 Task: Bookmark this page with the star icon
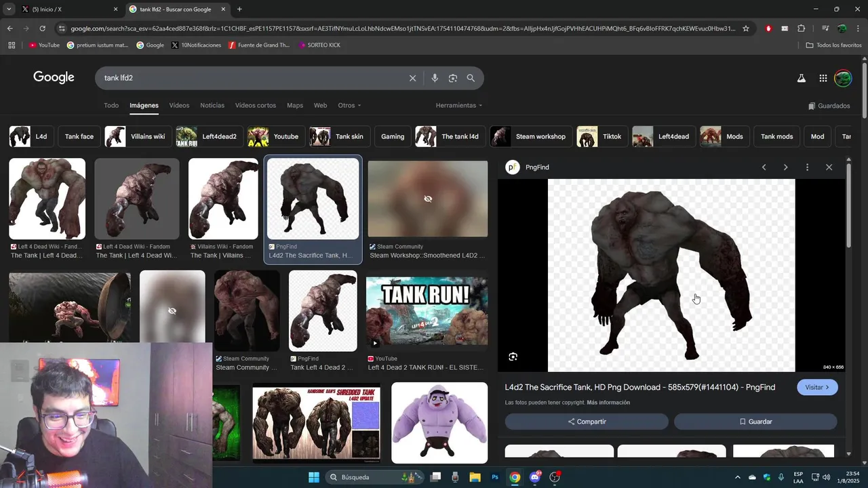coord(746,28)
